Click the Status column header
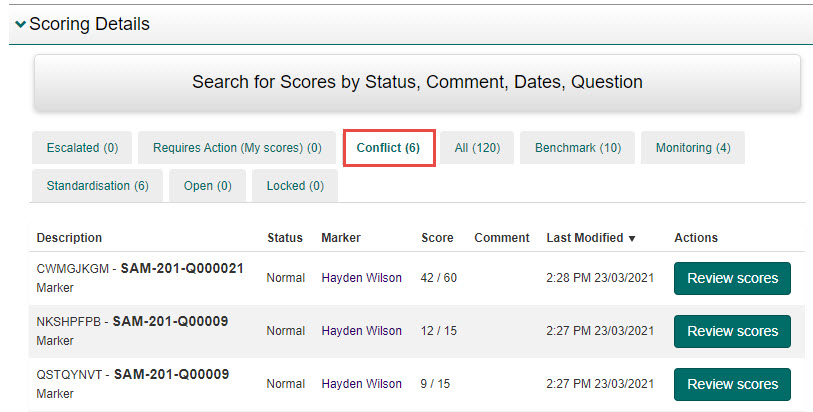This screenshot has height=412, width=813. (284, 238)
